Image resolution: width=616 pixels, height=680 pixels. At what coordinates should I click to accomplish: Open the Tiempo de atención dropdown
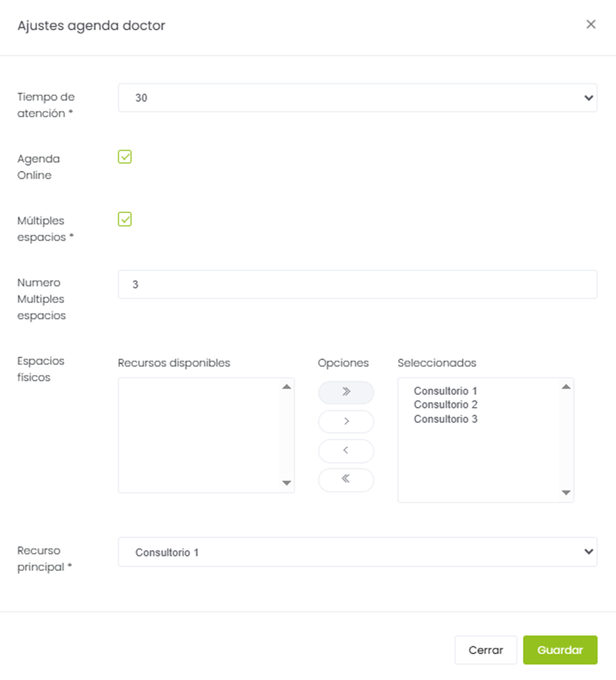point(357,98)
